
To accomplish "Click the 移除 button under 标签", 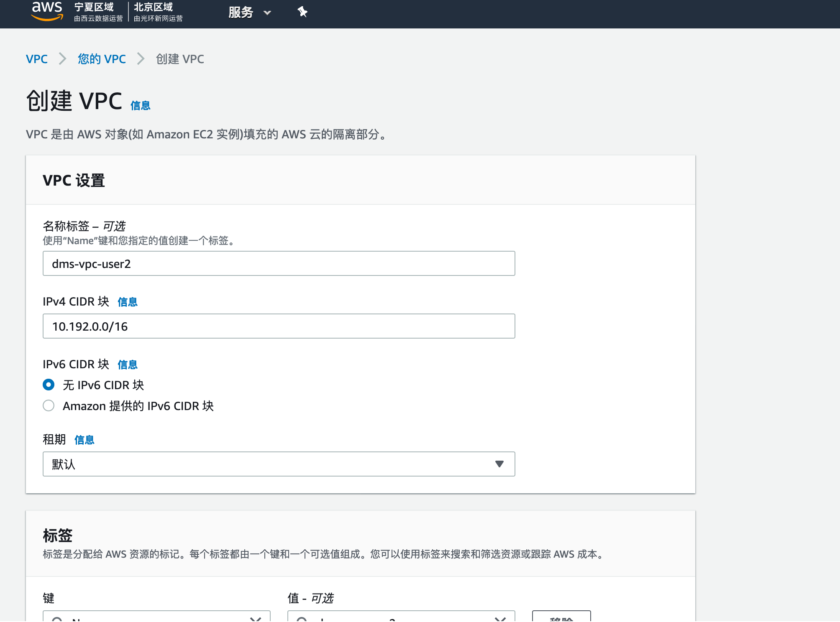I will (562, 619).
